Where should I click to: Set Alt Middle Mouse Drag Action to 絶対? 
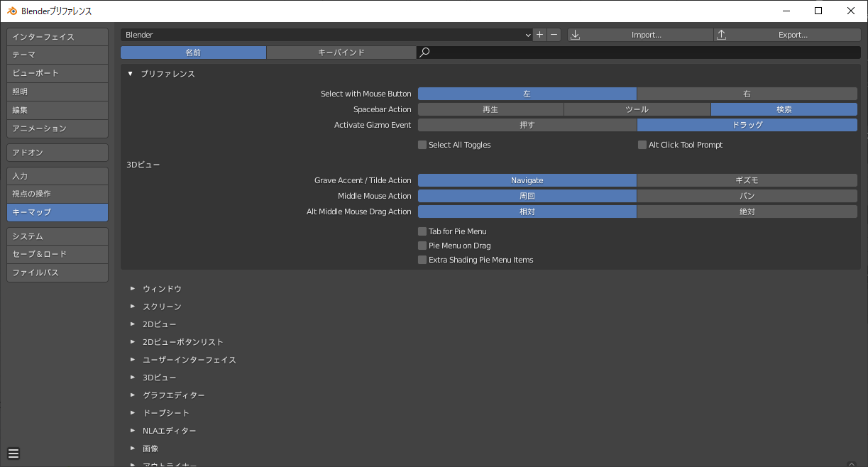pos(747,211)
